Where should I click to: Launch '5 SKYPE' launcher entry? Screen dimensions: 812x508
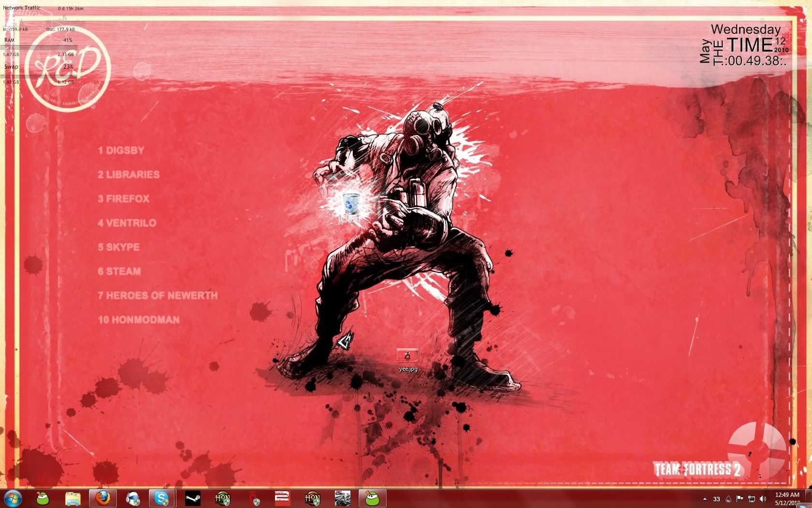coord(119,247)
